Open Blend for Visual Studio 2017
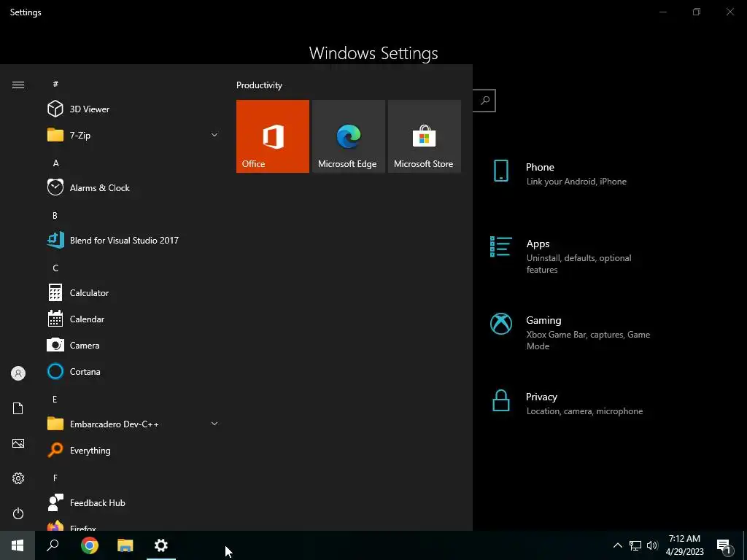The width and height of the screenshot is (747, 560). (x=133, y=240)
